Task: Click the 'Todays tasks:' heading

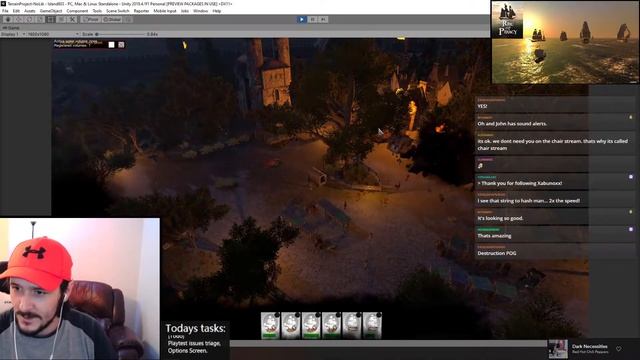Action: [x=195, y=329]
